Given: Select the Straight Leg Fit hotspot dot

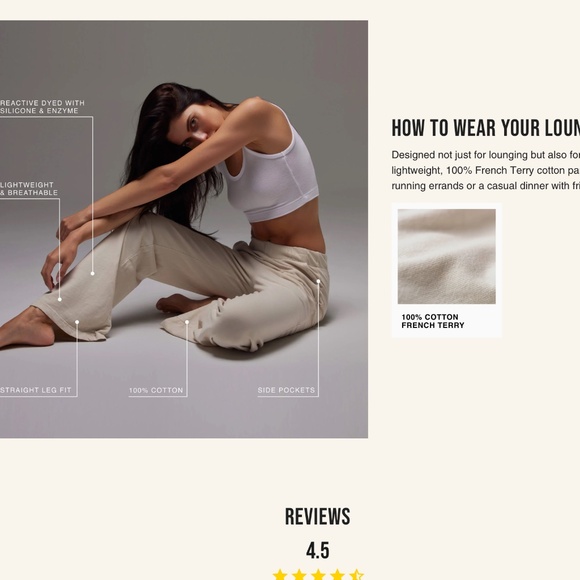Looking at the screenshot, I should [77, 322].
